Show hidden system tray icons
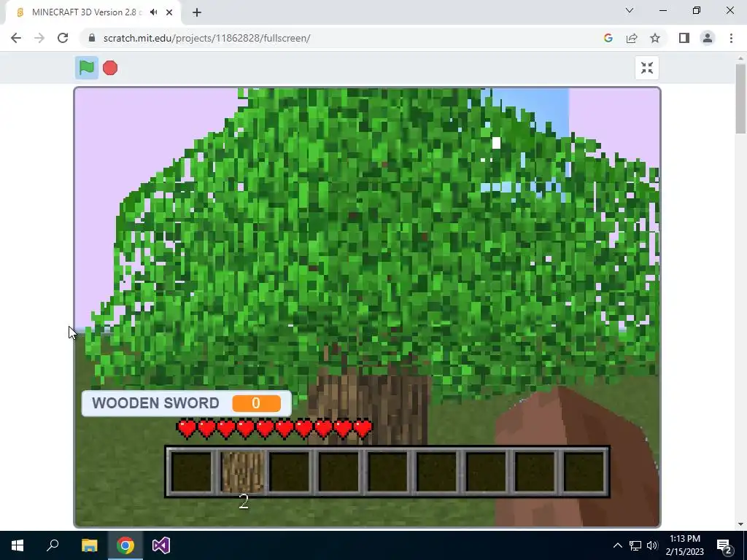Image resolution: width=747 pixels, height=560 pixels. 617,545
